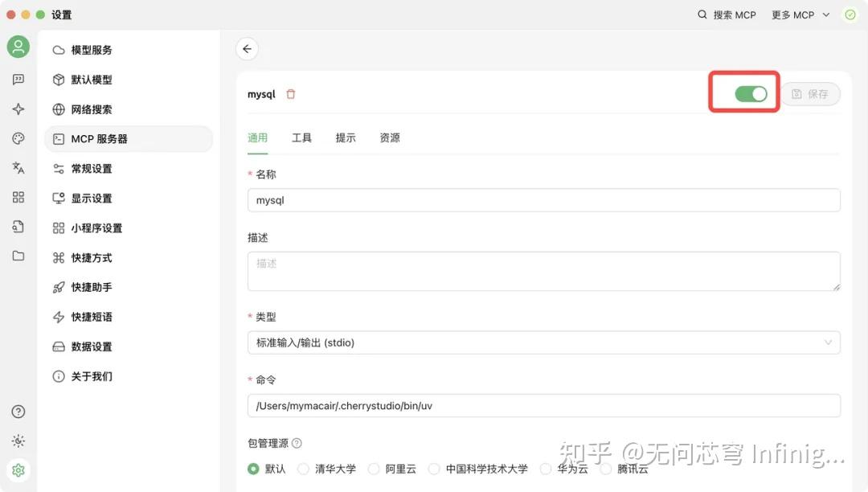The image size is (868, 492).
Task: Open the palette drawing icon in sidebar
Action: [18, 137]
